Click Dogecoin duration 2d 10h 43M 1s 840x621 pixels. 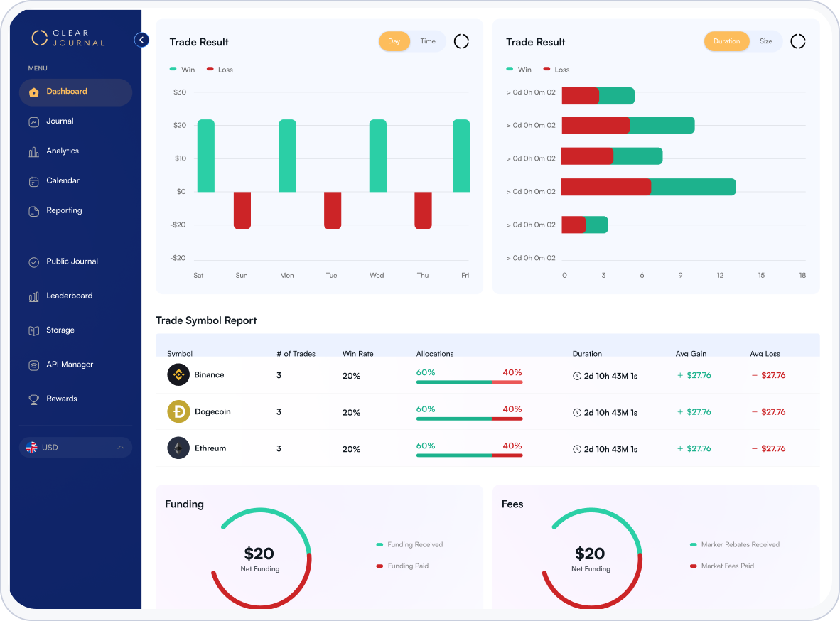tap(610, 413)
